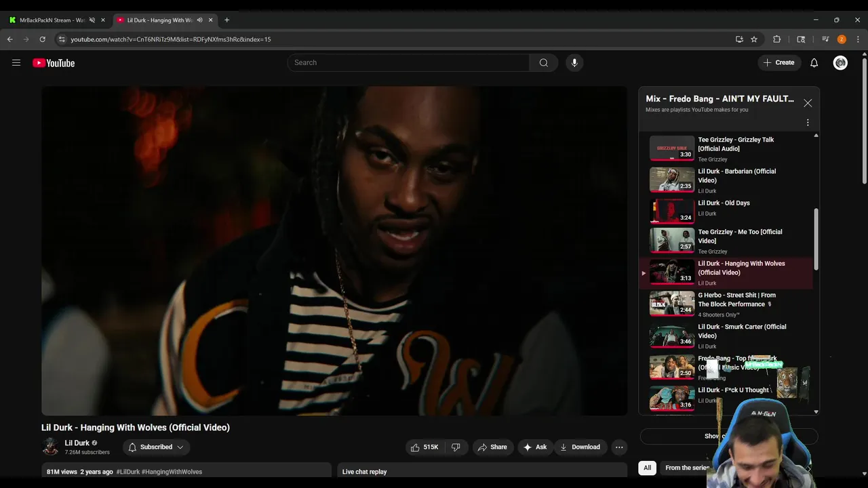Open the Subscribed notification dropdown
868x488 pixels.
[157, 447]
